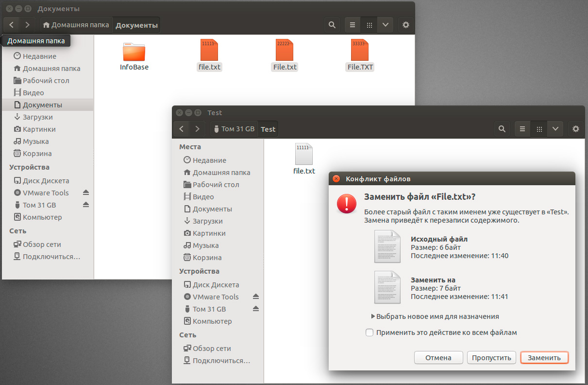Go back in the Test window

click(x=181, y=129)
